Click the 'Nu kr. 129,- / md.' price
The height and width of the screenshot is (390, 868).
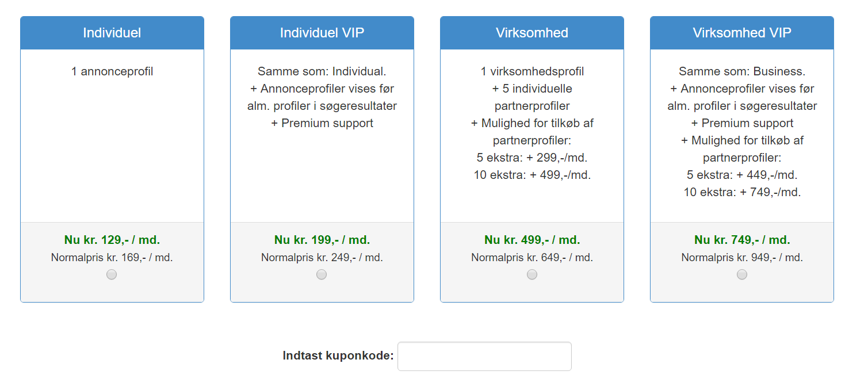[112, 240]
